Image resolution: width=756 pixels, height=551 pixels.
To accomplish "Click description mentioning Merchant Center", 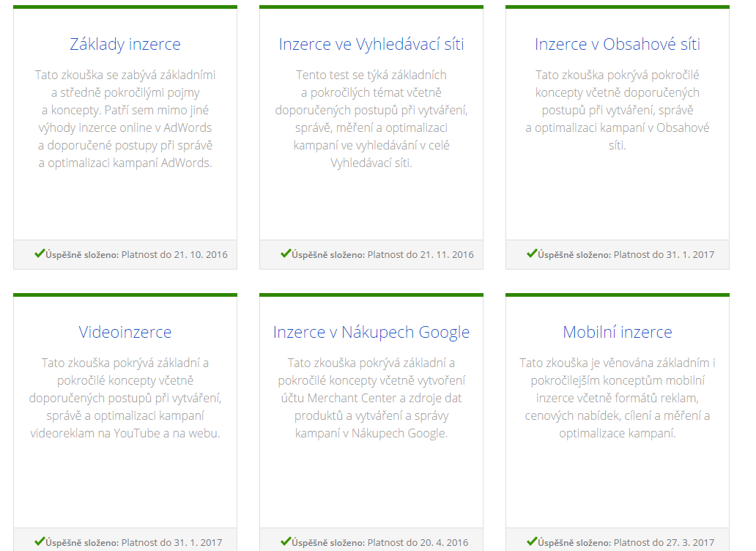I will [371, 398].
